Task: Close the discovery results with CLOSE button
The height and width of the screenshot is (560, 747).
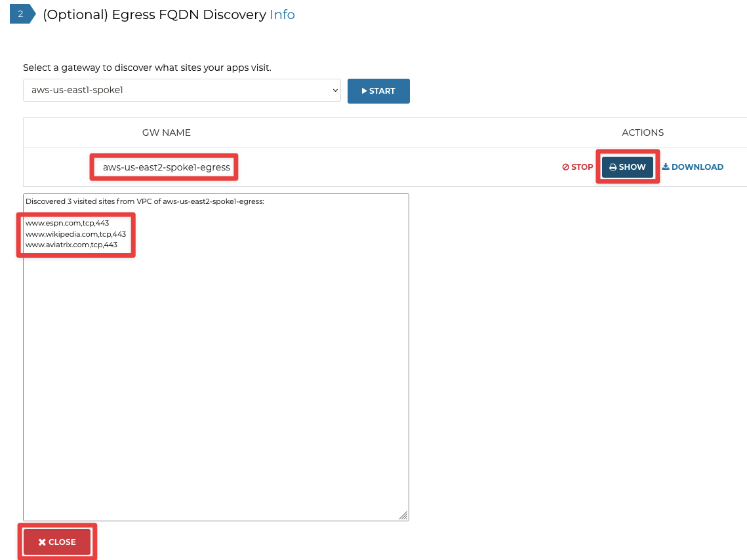Action: (x=57, y=542)
